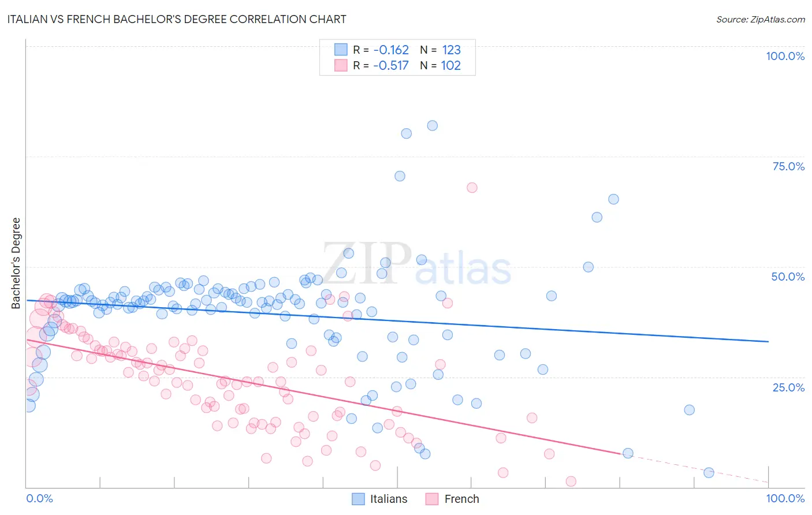Select the French legend label

[461, 499]
